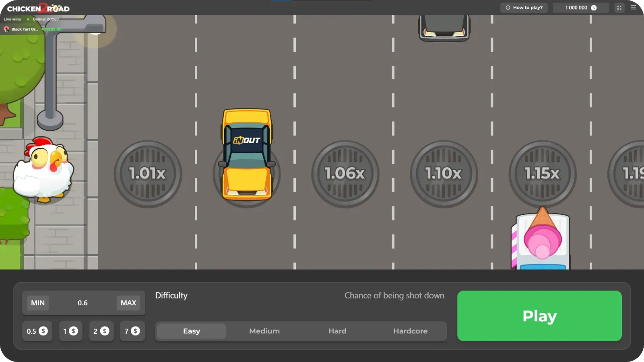The width and height of the screenshot is (644, 362).
Task: Select Hard difficulty
Action: (x=337, y=331)
